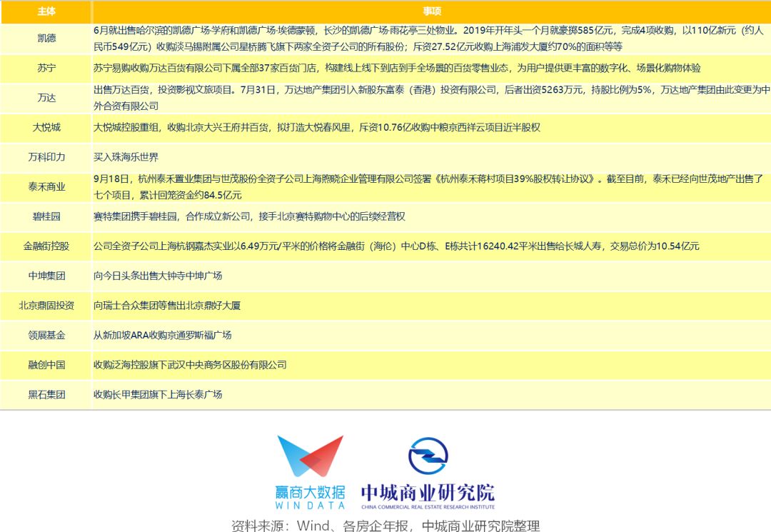Click the 买入珠海乐世界 cell
The image size is (771, 532).
tap(432, 157)
